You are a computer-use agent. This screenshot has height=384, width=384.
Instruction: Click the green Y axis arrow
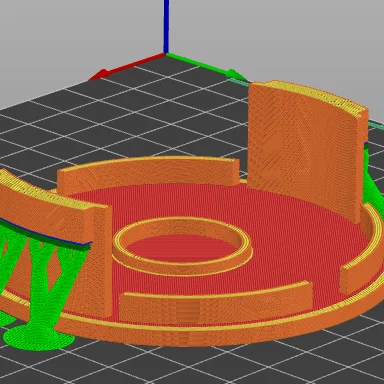click(206, 66)
